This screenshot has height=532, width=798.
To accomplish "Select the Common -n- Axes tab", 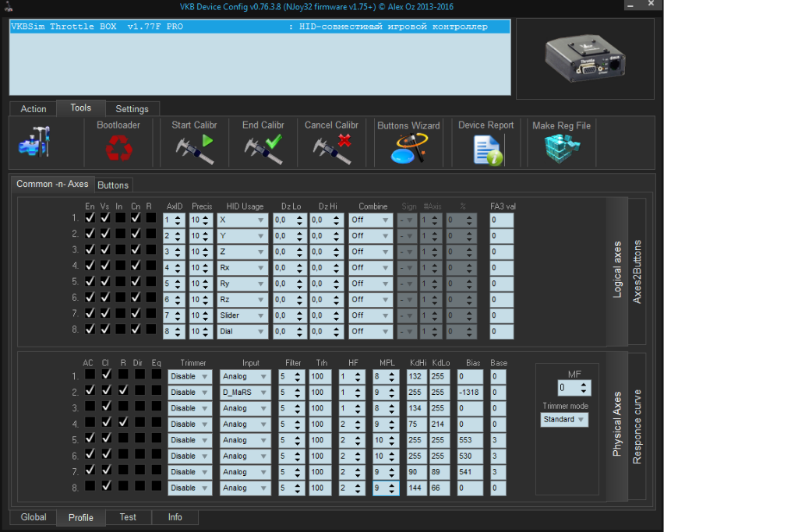I will [x=52, y=184].
